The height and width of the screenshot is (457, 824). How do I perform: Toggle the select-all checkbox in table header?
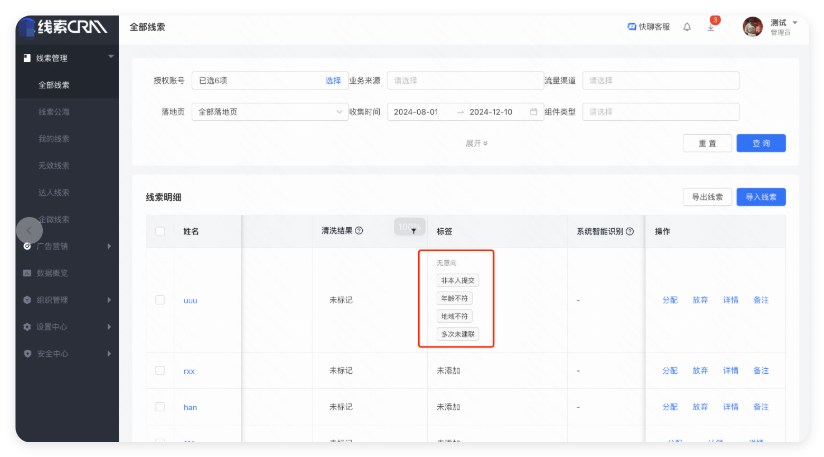click(160, 231)
